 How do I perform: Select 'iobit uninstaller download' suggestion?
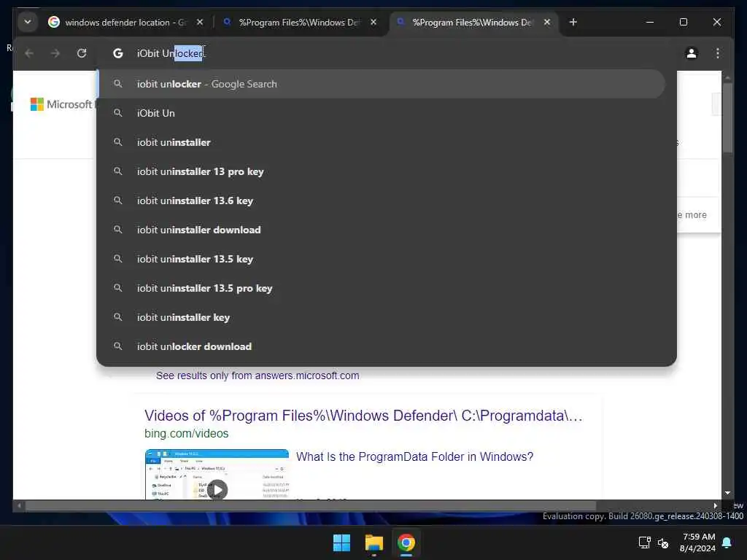381,230
